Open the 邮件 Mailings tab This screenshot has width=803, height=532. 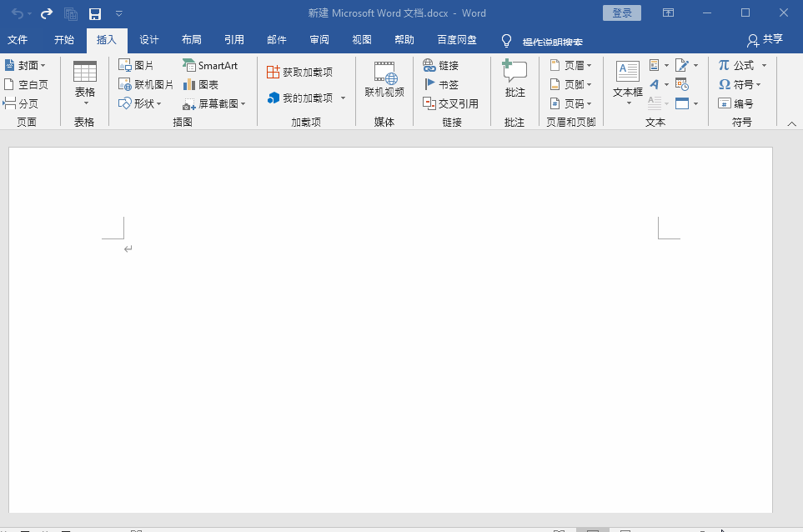point(277,40)
